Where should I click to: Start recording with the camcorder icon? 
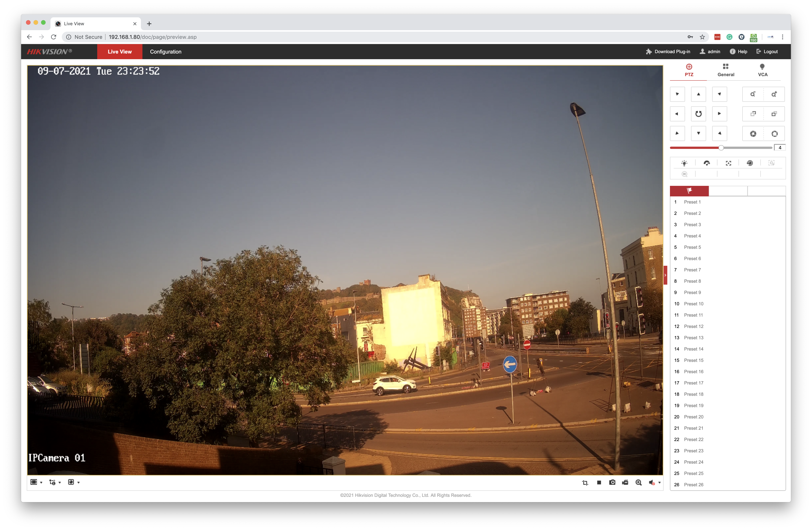[x=625, y=482]
